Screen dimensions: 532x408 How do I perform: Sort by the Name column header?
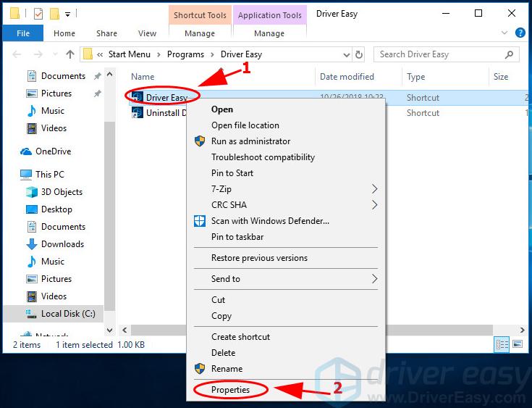pos(143,77)
